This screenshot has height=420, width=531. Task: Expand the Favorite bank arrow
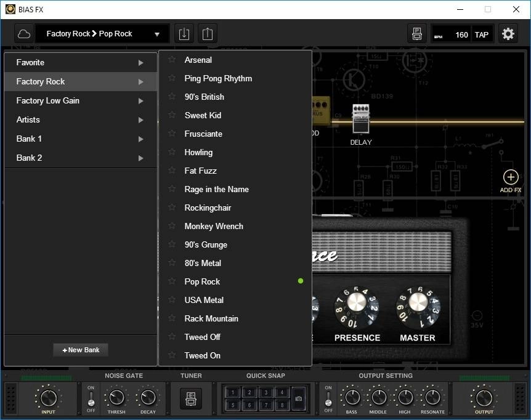[141, 63]
